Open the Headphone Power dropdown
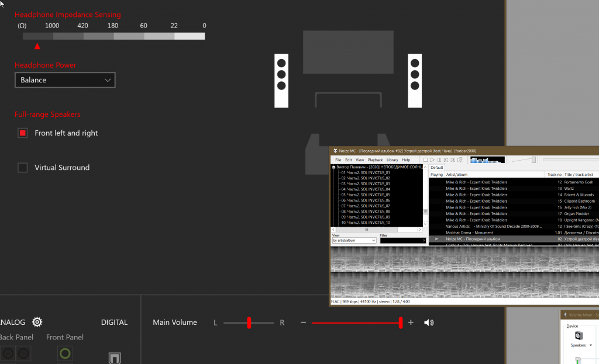Image resolution: width=599 pixels, height=364 pixels. click(65, 80)
